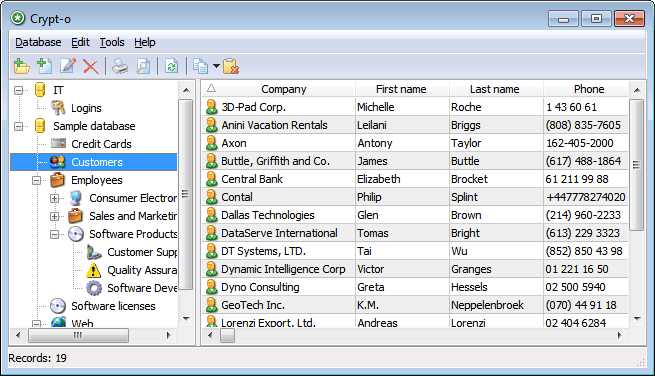Click the edit record pencil icon
The width and height of the screenshot is (655, 376).
click(68, 66)
